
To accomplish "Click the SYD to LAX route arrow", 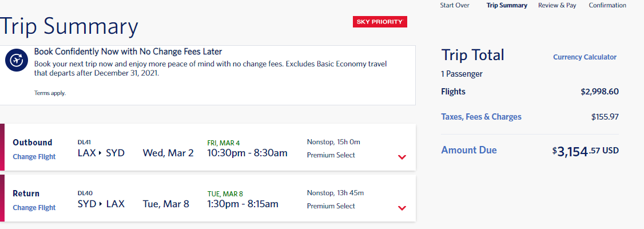I will click(x=100, y=204).
